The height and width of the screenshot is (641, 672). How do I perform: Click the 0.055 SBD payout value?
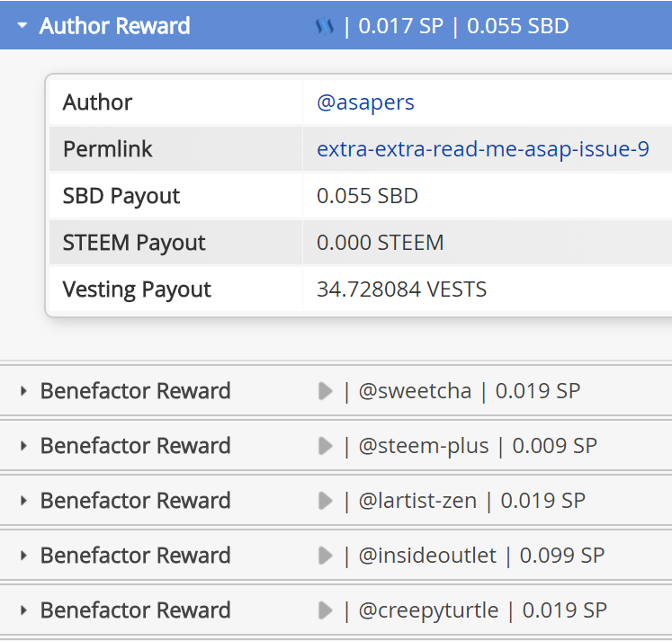[x=367, y=196]
